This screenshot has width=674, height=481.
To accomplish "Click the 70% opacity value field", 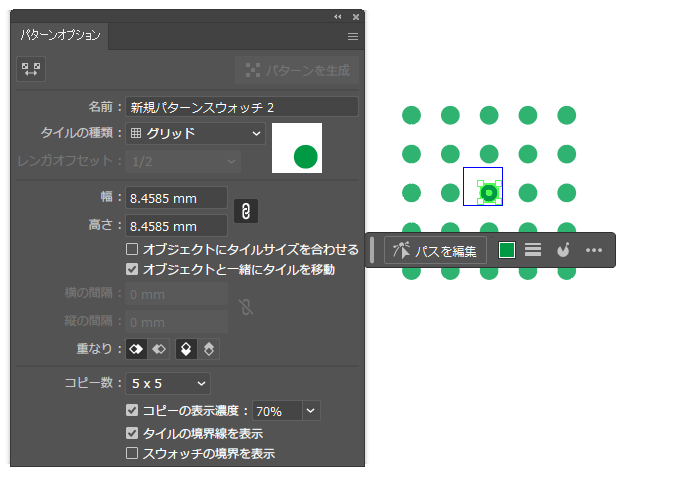I will 277,411.
